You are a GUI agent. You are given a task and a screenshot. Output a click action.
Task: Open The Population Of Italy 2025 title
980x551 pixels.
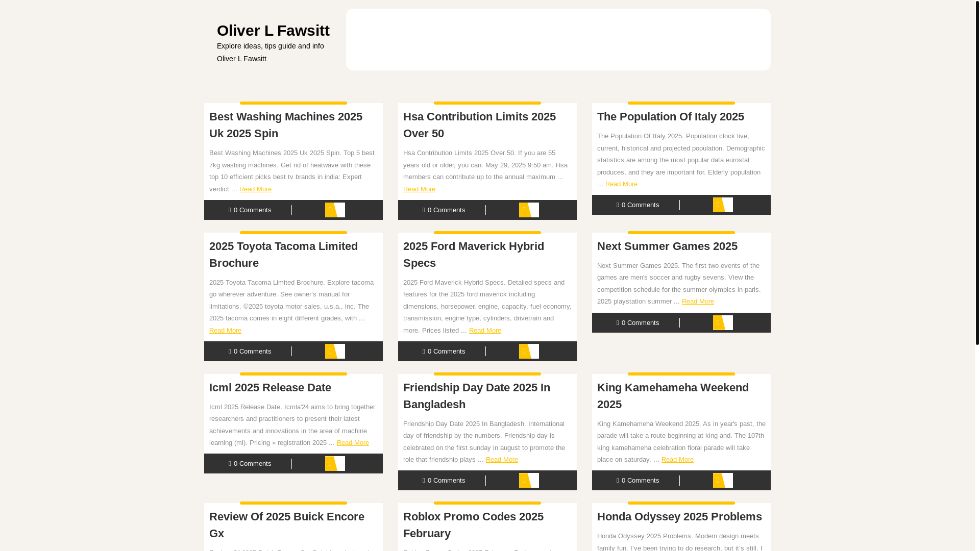[671, 116]
